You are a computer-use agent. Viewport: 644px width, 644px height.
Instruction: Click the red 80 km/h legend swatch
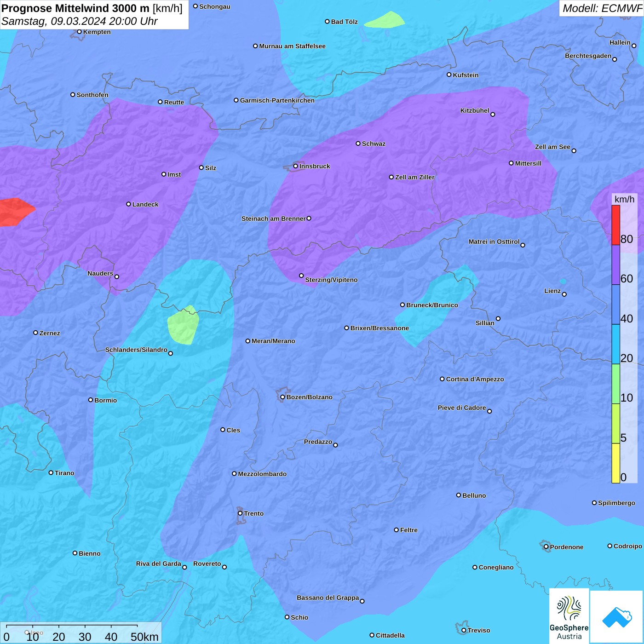(615, 225)
